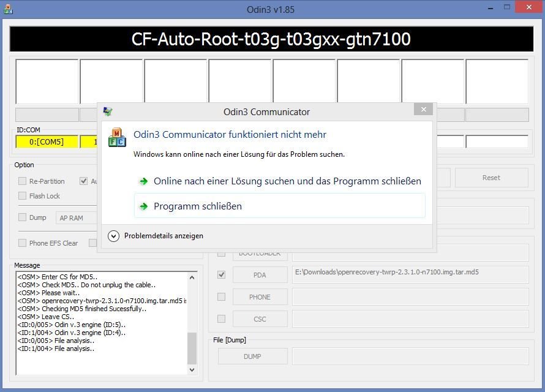Choose online solution search and close program

click(x=280, y=181)
